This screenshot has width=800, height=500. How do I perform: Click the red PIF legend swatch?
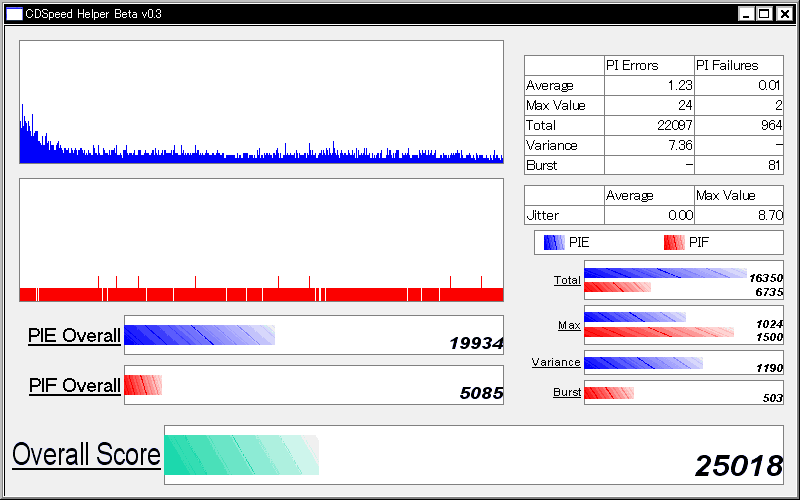pos(674,242)
